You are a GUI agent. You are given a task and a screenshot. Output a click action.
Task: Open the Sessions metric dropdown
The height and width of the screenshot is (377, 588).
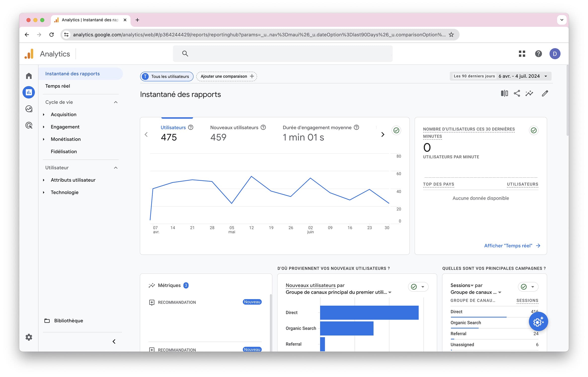(462, 286)
